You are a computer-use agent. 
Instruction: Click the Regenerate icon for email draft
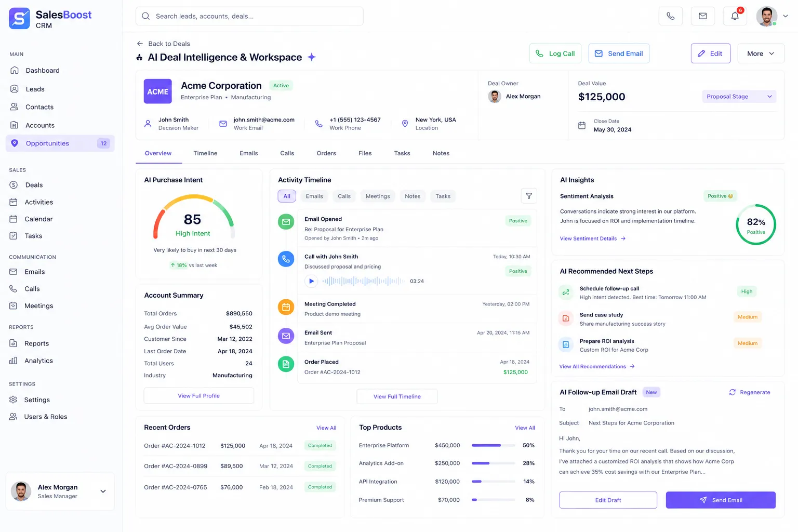pyautogui.click(x=732, y=392)
